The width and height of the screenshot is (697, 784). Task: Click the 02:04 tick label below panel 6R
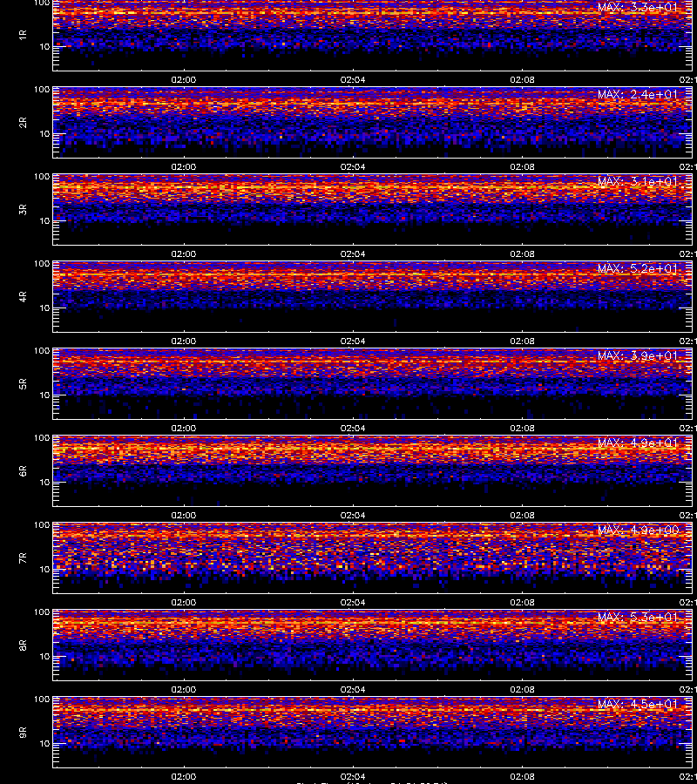point(353,515)
